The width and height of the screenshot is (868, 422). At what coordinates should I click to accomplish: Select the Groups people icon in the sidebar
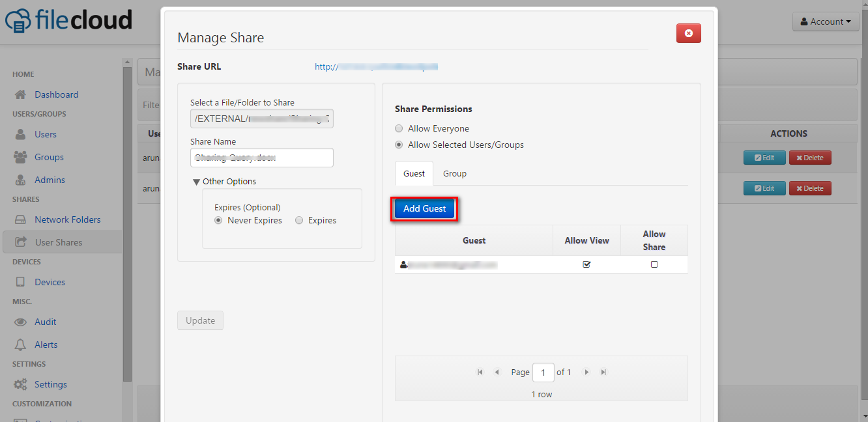click(20, 157)
